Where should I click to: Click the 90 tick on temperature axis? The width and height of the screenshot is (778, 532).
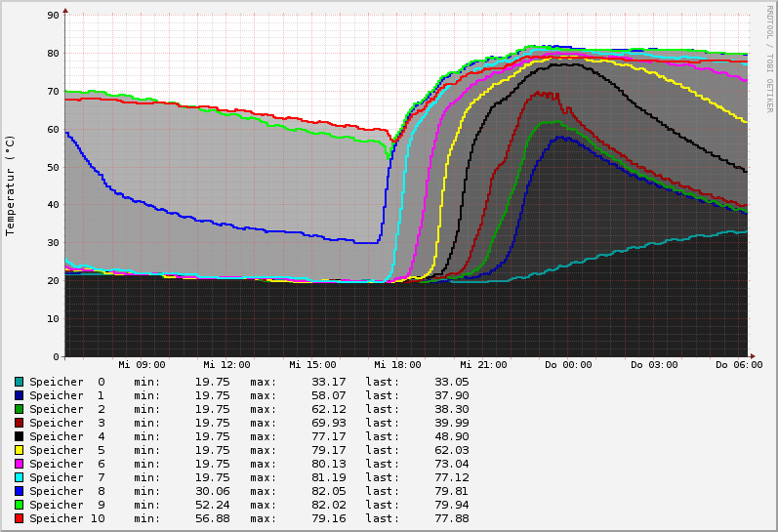click(x=55, y=16)
